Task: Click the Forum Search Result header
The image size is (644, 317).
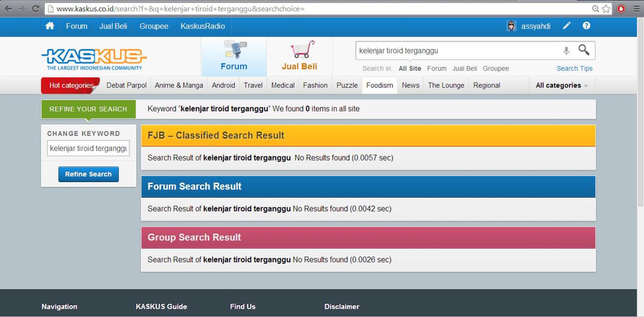Action: (368, 187)
